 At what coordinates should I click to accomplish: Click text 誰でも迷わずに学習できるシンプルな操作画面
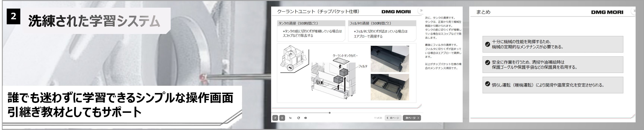click(x=120, y=98)
